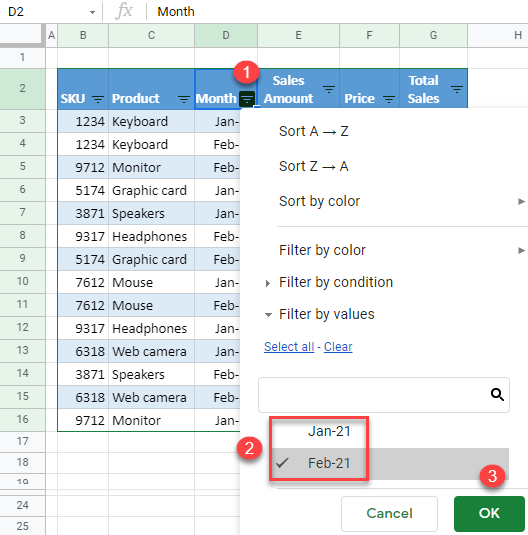Click the search magnifier icon in filter box
This screenshot has width=528, height=535.
point(497,394)
